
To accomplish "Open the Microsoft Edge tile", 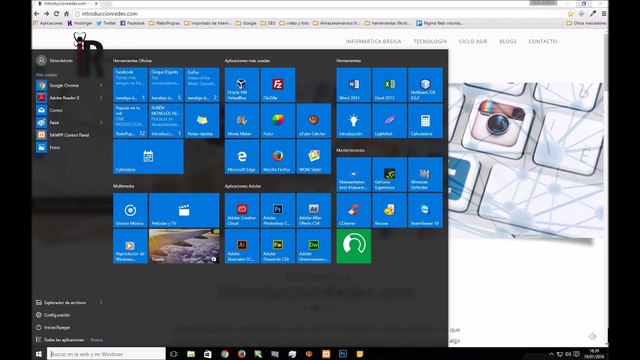I will pyautogui.click(x=242, y=157).
